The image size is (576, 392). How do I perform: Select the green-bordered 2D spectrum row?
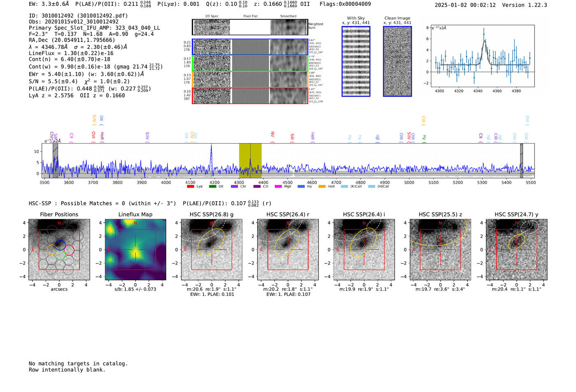tap(250, 63)
